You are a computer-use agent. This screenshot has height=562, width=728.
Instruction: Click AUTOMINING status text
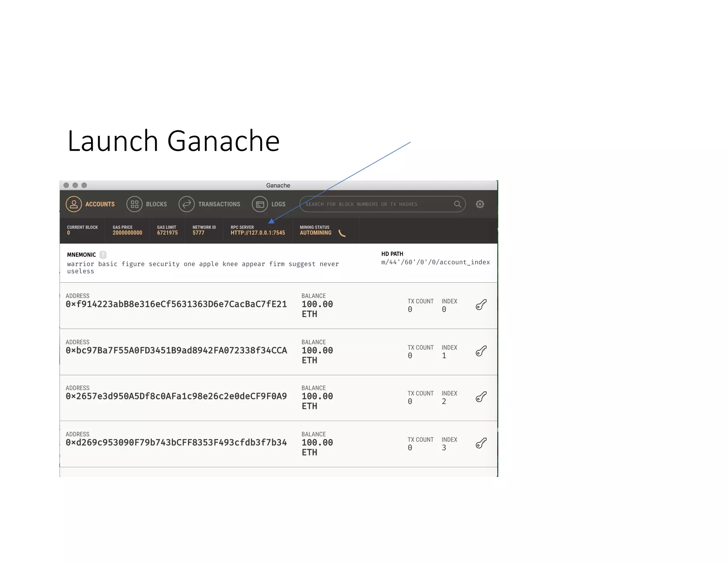click(316, 233)
